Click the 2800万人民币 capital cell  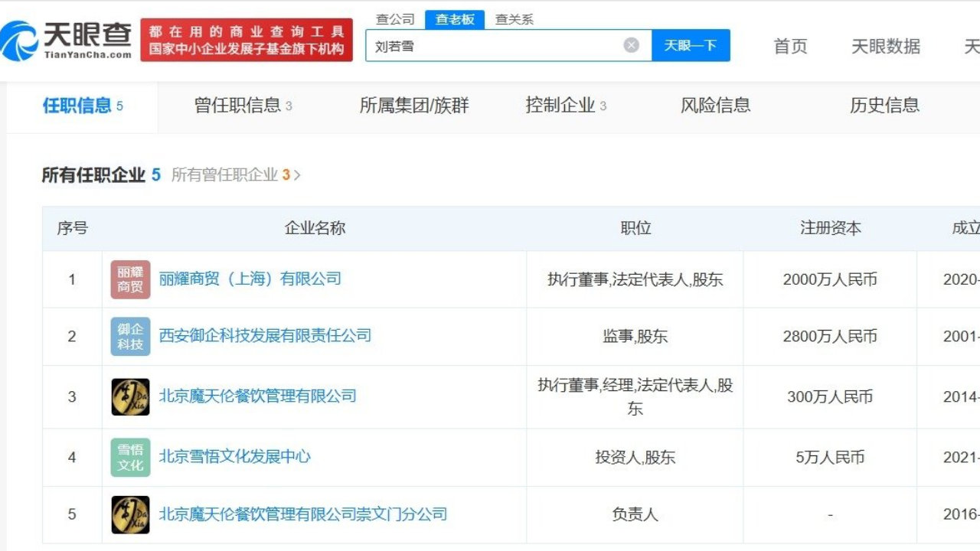(831, 336)
